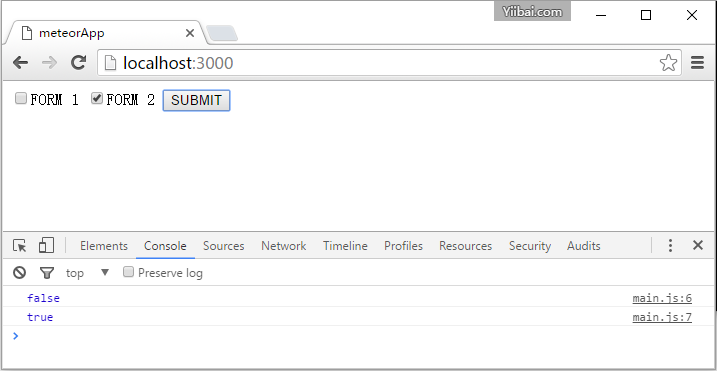Check the FORM 1 checkbox

tap(21, 98)
